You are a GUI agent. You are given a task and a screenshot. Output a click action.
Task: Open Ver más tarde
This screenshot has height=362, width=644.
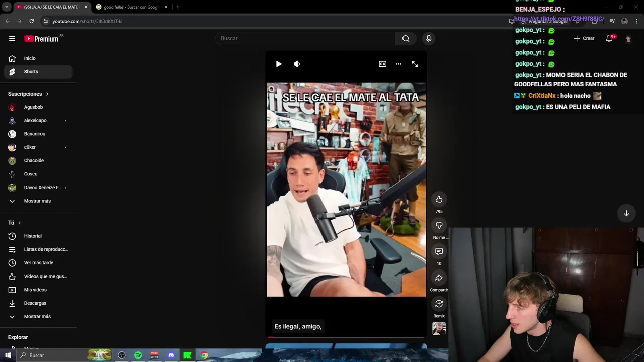point(38,263)
